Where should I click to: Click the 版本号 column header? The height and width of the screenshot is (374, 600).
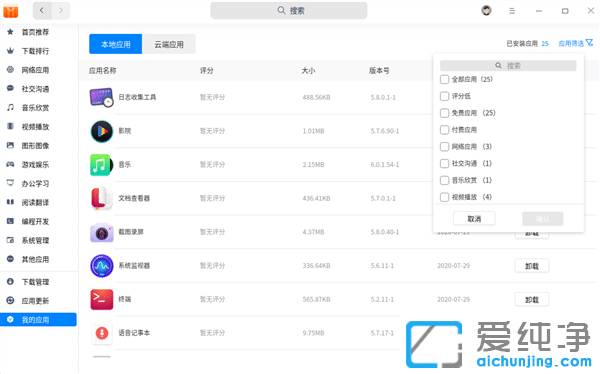coord(379,70)
